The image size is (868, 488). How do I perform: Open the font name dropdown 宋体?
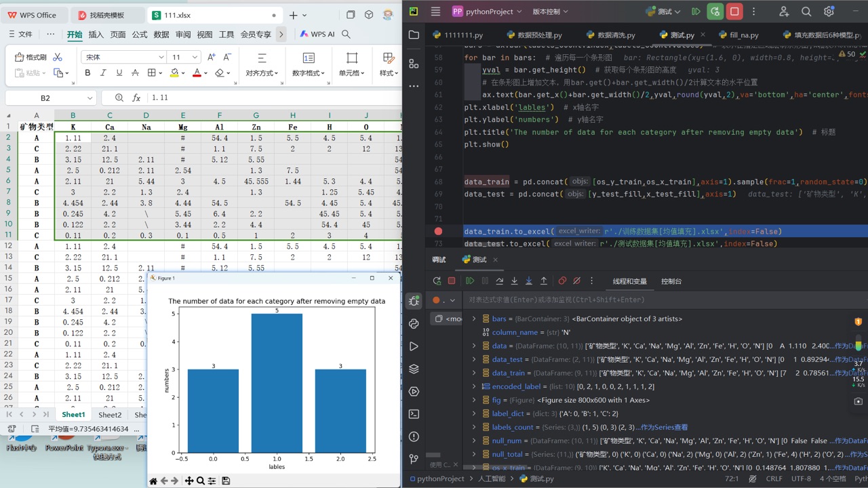point(123,58)
